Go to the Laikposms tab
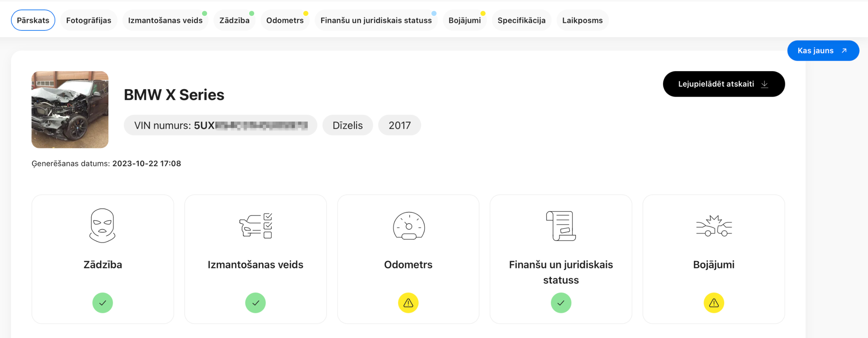This screenshot has height=338, width=868. pos(582,20)
